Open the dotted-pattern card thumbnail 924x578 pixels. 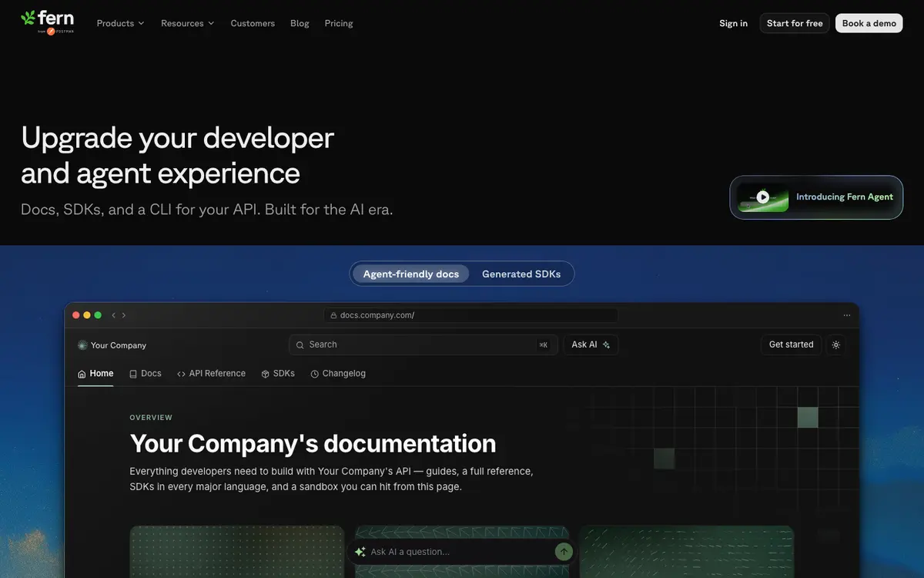tap(236, 552)
